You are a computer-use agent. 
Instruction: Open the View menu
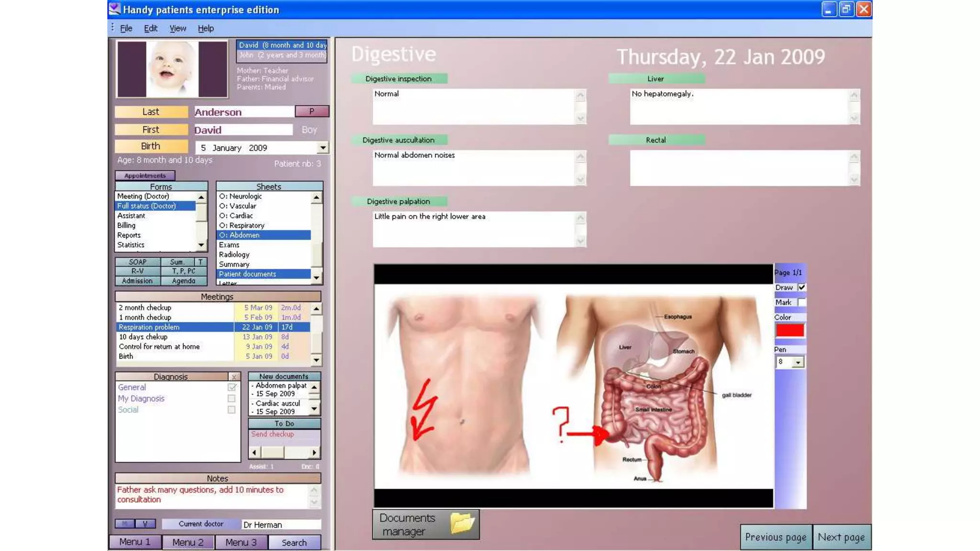[178, 28]
